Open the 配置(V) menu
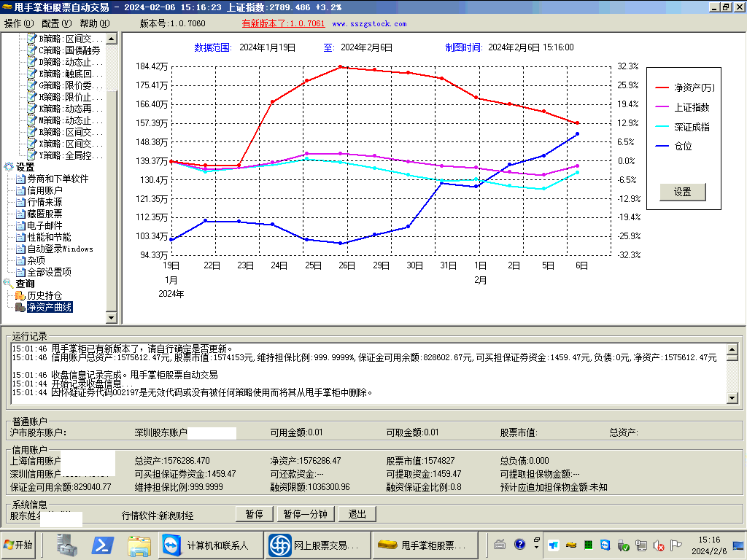Screen dimensions: 747x560 (55, 23)
